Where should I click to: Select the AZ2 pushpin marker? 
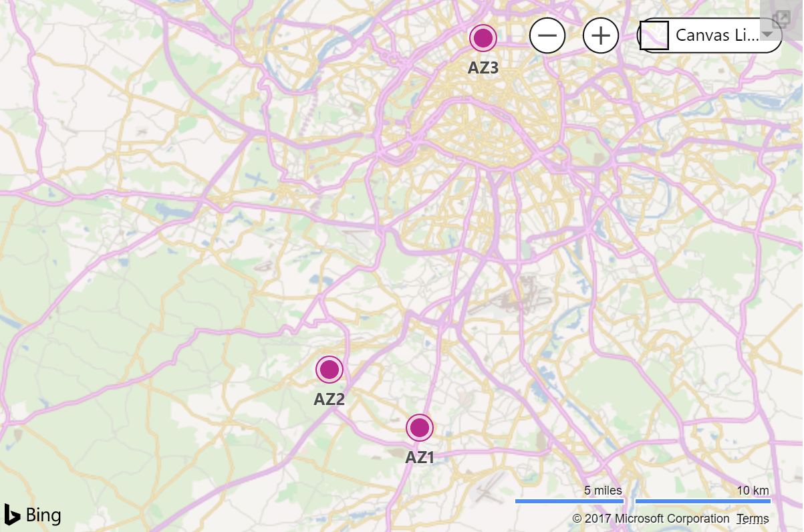pyautogui.click(x=329, y=369)
